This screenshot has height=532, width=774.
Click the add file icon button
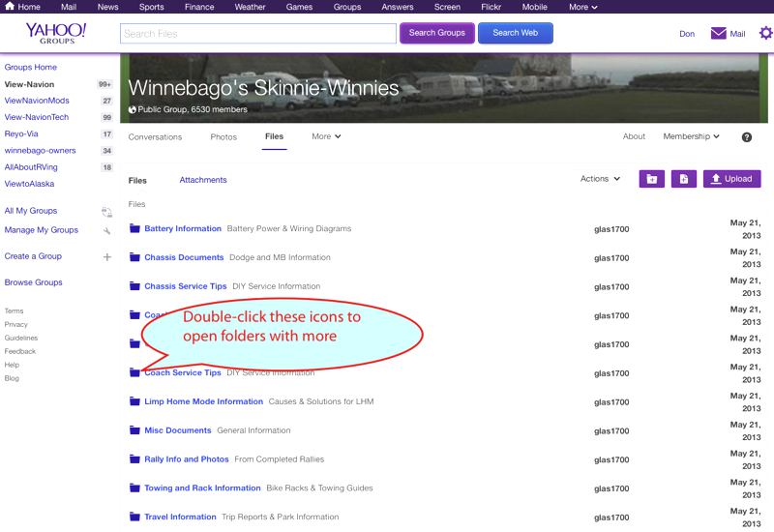pos(683,179)
